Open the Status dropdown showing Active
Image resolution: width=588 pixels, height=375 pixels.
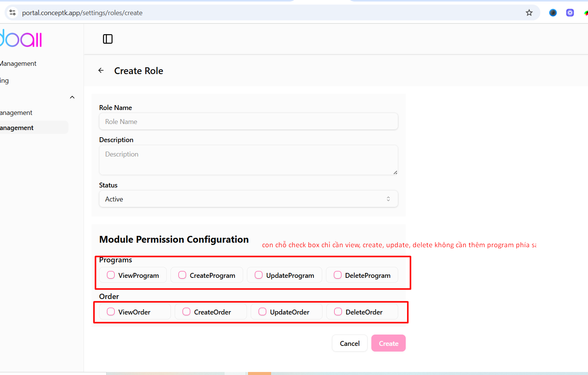[248, 199]
